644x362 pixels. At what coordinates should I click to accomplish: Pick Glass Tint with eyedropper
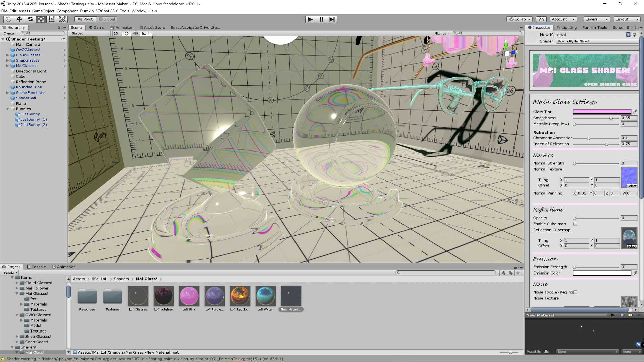(635, 112)
